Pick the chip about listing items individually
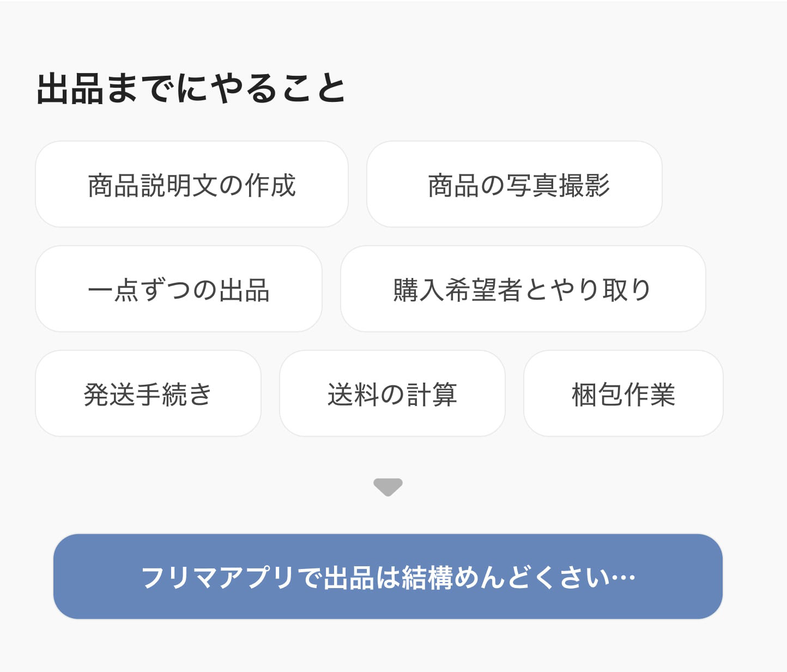The width and height of the screenshot is (787, 672). [179, 289]
